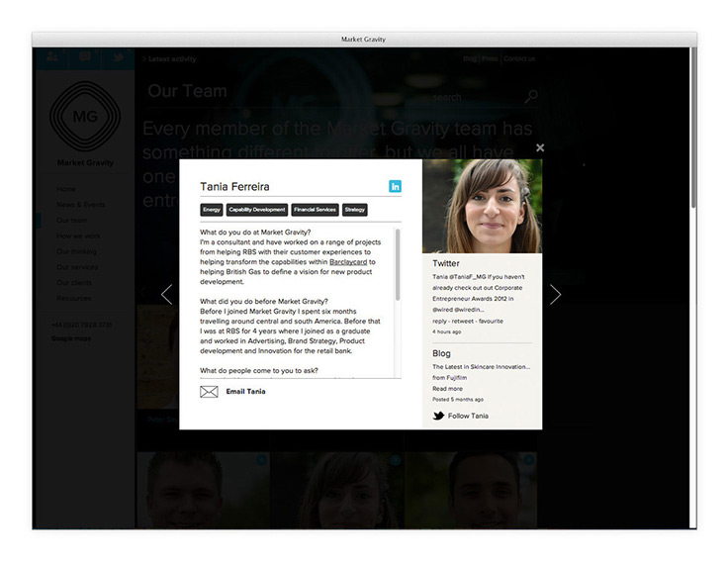Open Our team in the sidebar
This screenshot has height=566, width=728.
(71, 220)
